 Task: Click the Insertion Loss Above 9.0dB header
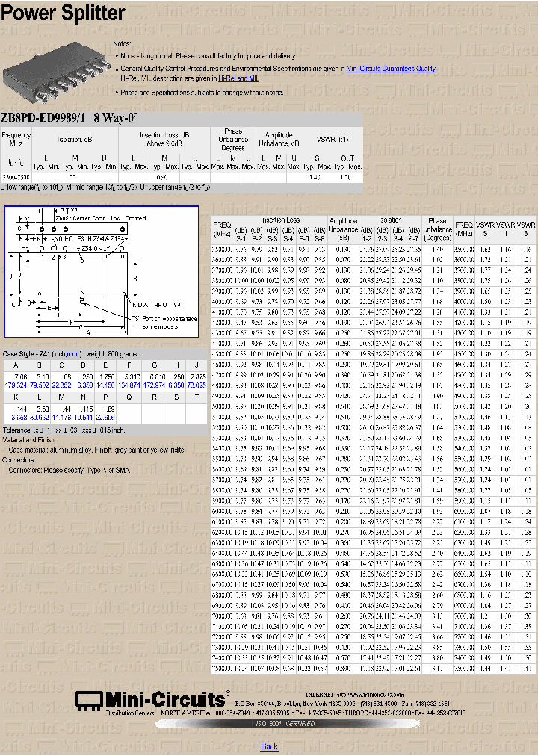click(x=164, y=140)
